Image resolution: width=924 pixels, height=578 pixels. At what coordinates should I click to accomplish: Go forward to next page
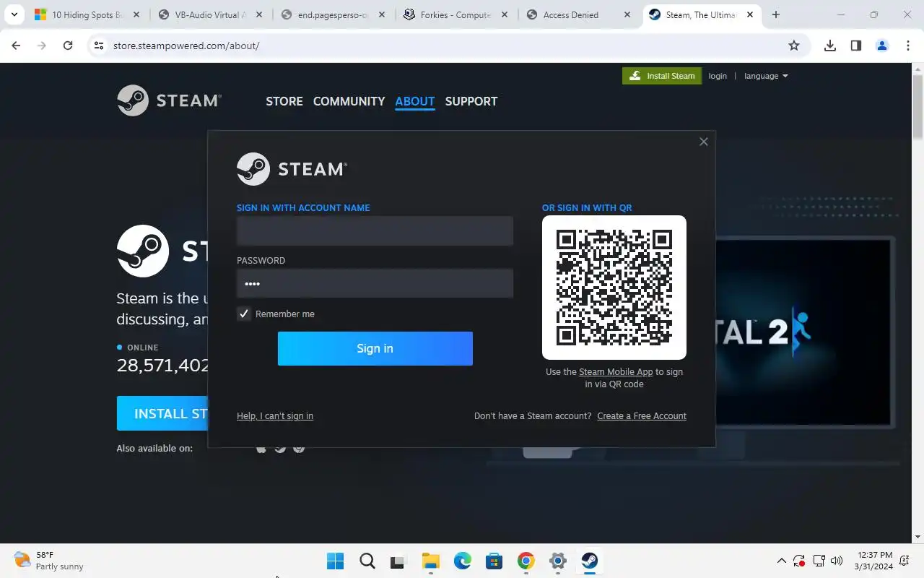point(42,46)
